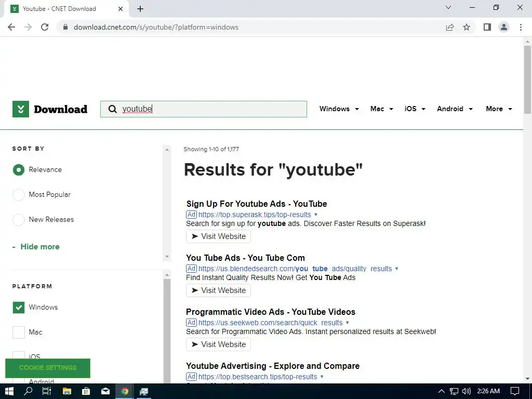The image size is (532, 399).
Task: Click Visit Website under You Tube Ads
Action: (219, 290)
